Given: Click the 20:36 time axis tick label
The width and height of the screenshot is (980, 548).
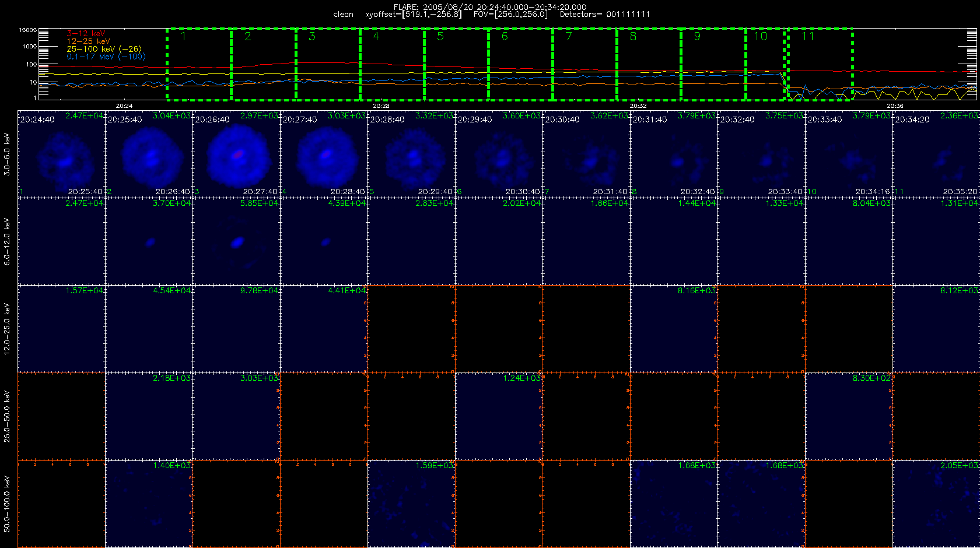Looking at the screenshot, I should point(895,106).
